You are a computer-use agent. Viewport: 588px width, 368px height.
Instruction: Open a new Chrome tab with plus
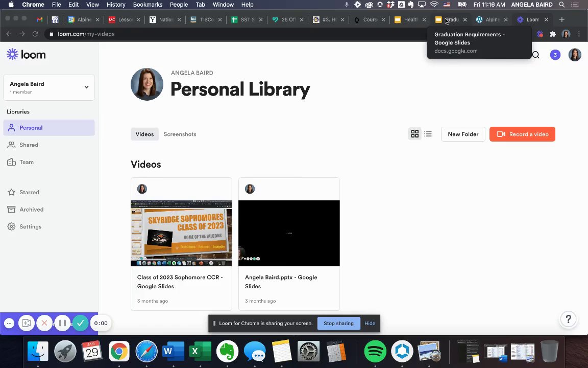pos(561,19)
